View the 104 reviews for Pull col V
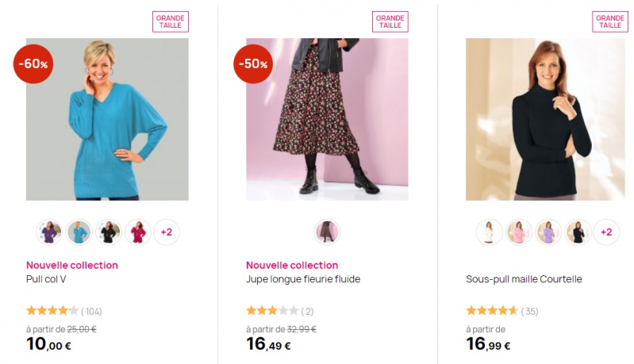Image resolution: width=634 pixels, height=364 pixels. click(64, 311)
